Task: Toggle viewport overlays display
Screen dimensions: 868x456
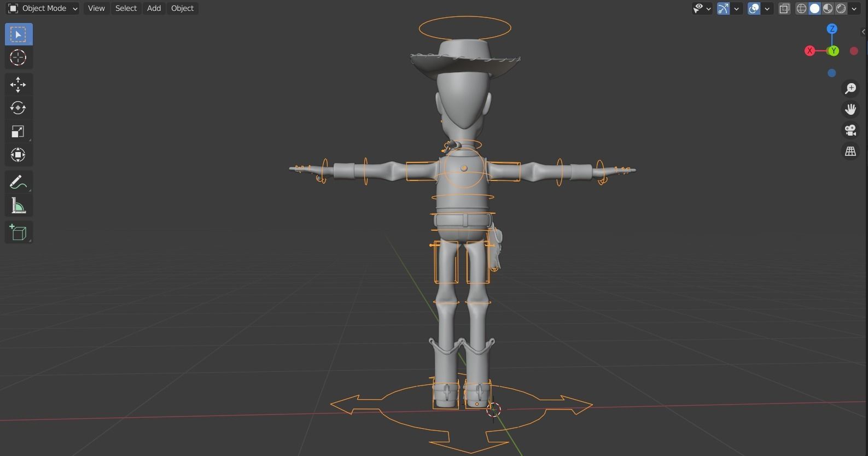Action: click(x=754, y=8)
